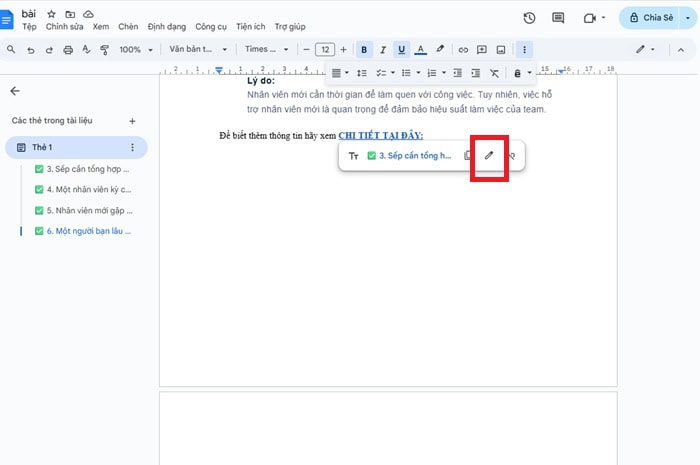
Task: Undo the last action
Action: pos(30,50)
